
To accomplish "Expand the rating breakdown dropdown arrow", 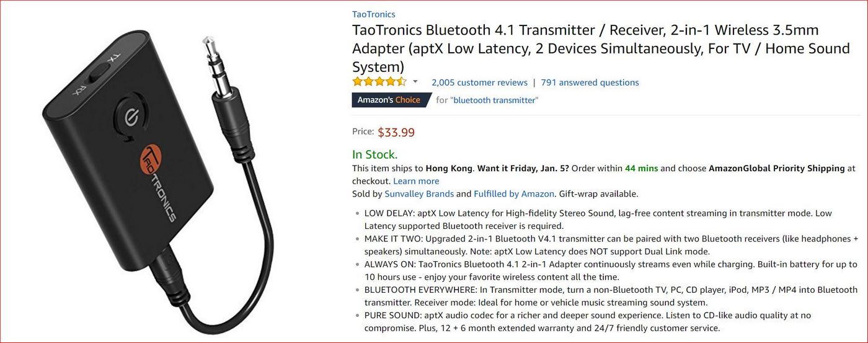I will [415, 82].
